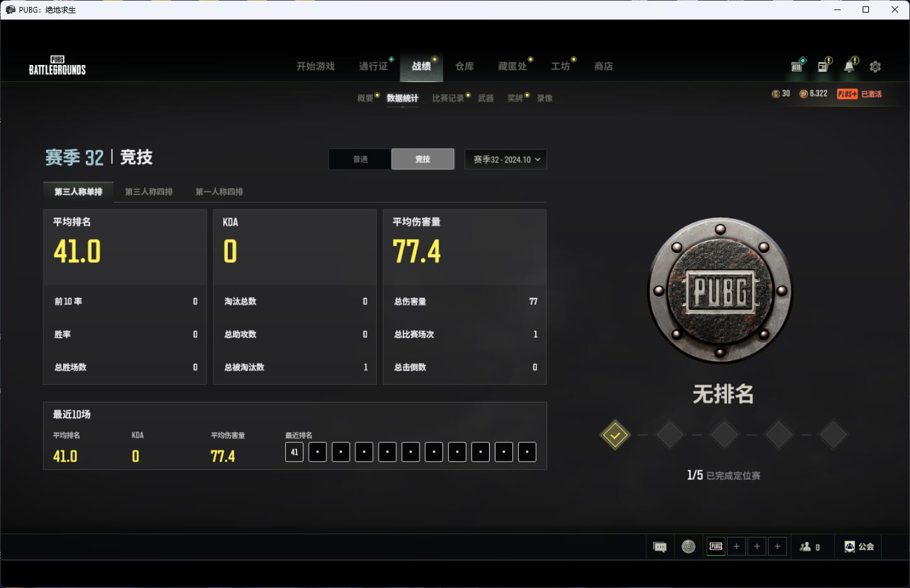The height and width of the screenshot is (588, 910).
Task: Open the radar icon in bottom bar
Action: pyautogui.click(x=688, y=546)
